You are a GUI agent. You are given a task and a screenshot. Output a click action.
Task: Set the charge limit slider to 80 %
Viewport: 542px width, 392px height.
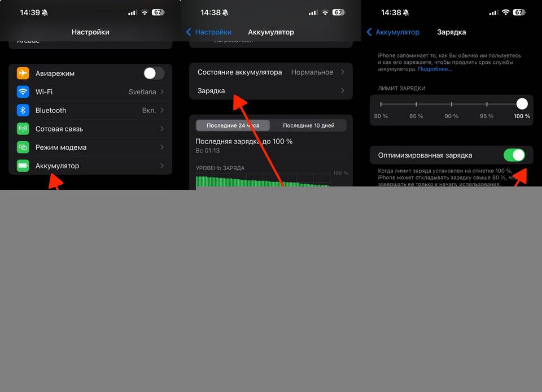381,104
